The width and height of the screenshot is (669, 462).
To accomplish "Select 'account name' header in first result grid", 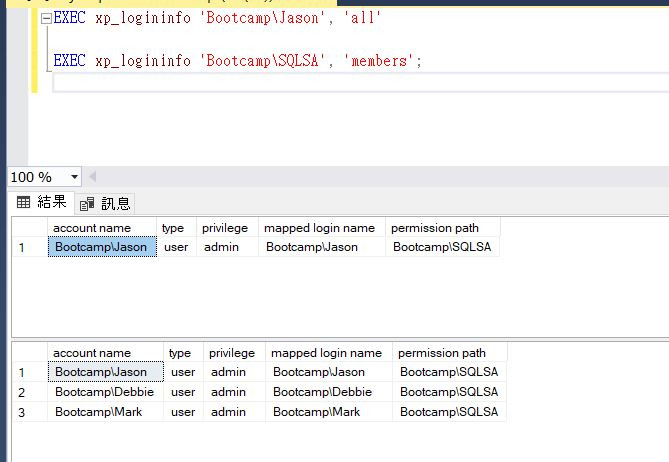I will tap(102, 228).
